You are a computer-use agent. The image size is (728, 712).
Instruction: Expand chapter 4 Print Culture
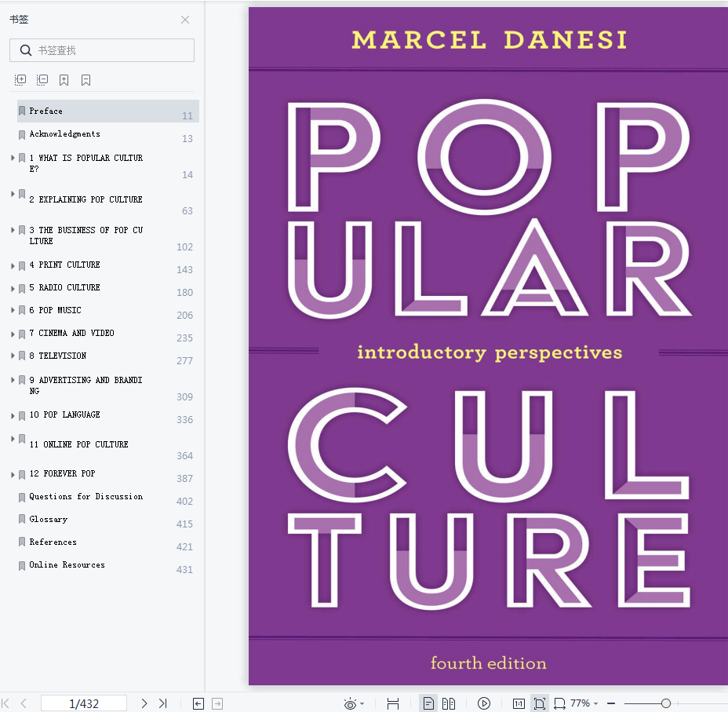point(13,265)
